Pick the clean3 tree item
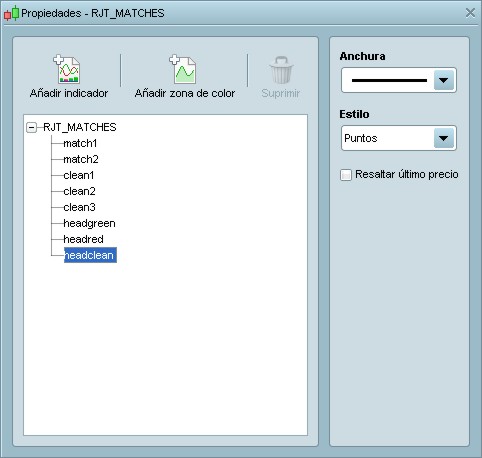Screen dimensions: 482x458 79,207
